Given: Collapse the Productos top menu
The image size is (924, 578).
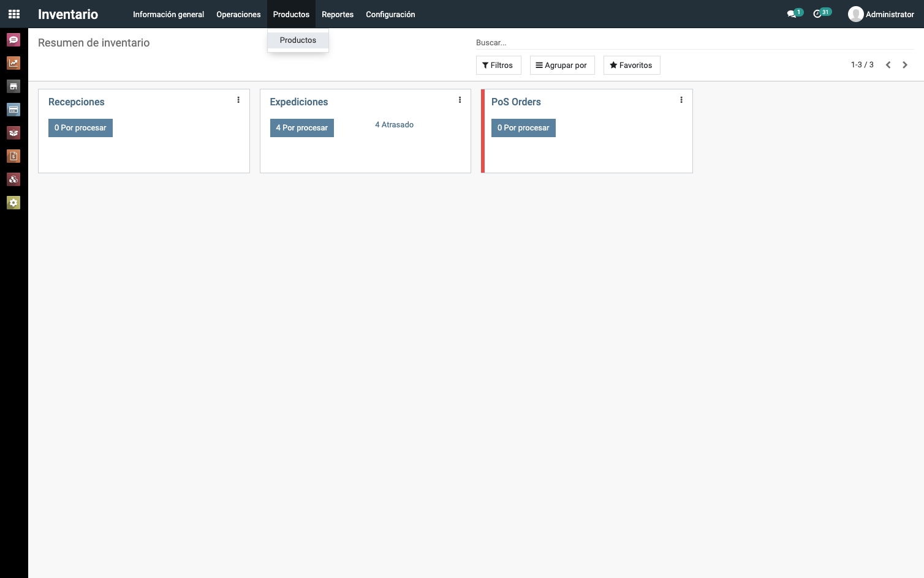Looking at the screenshot, I should [x=291, y=14].
